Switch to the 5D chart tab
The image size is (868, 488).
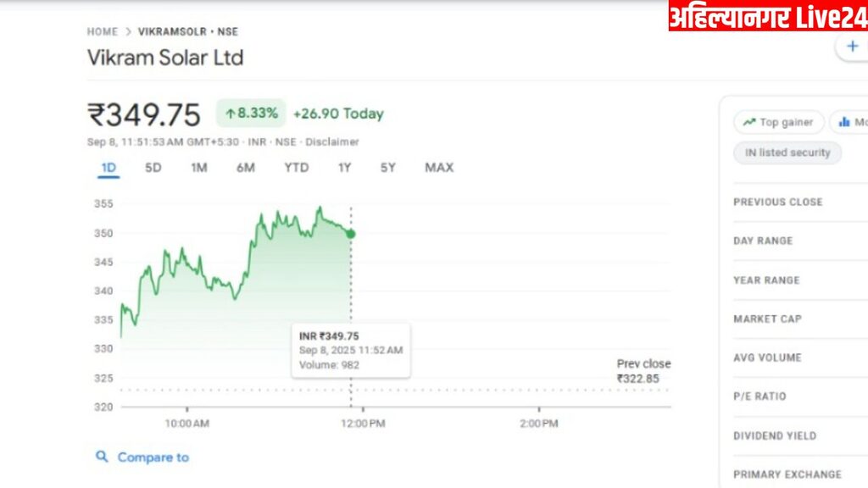point(153,168)
